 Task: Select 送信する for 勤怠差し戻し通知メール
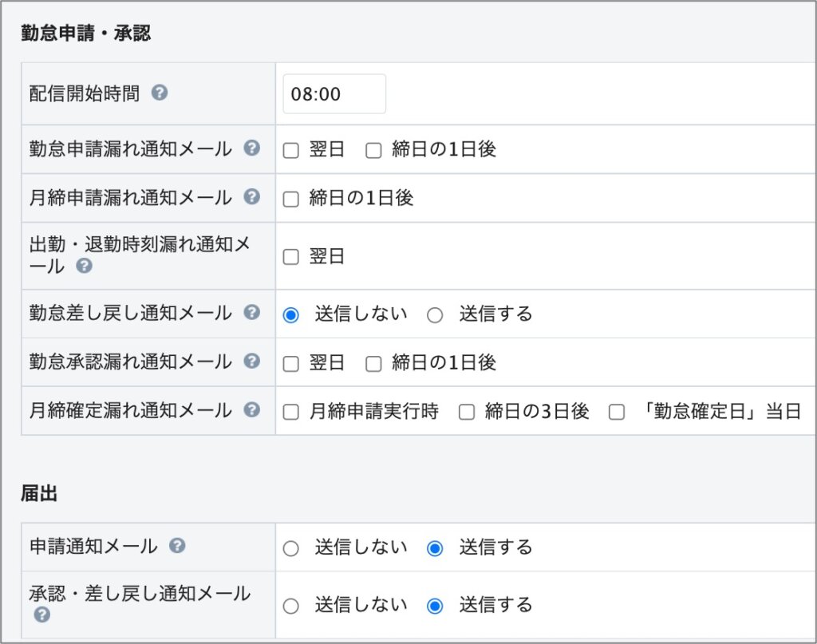pyautogui.click(x=435, y=314)
